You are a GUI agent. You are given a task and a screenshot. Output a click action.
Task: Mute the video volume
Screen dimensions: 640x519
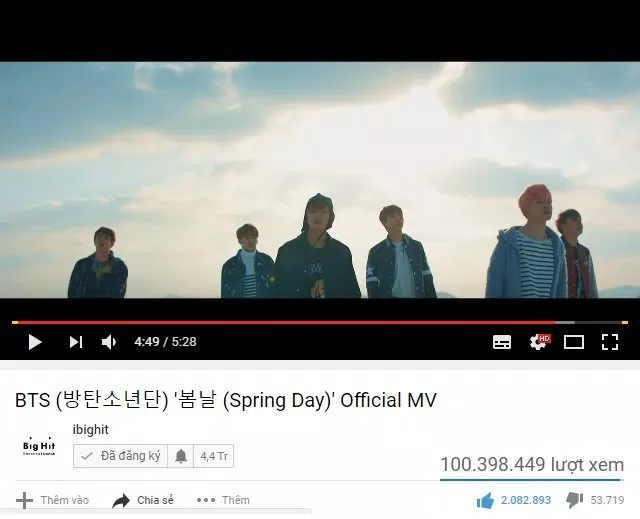click(109, 342)
